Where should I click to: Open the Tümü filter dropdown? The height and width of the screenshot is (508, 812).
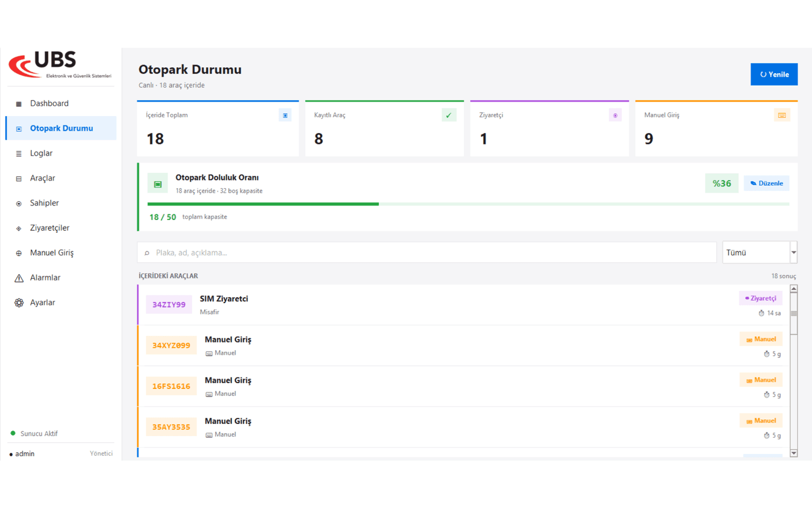759,253
